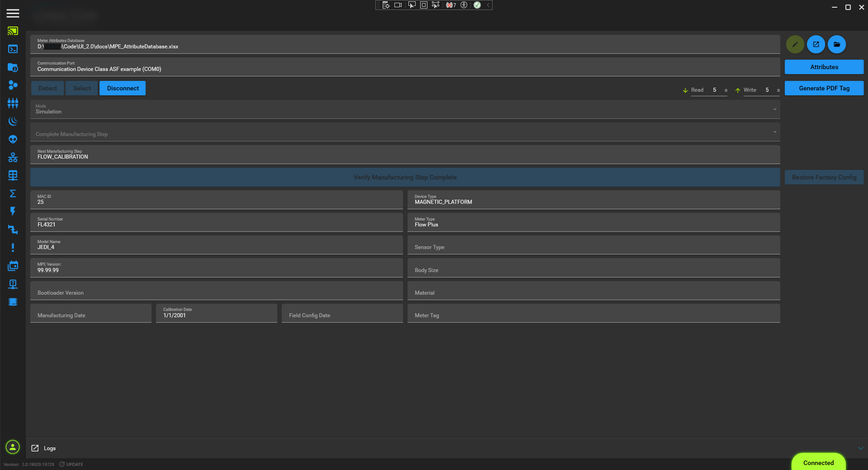Image resolution: width=868 pixels, height=470 pixels.
Task: Click the green cast connection sidebar icon
Action: (x=13, y=31)
